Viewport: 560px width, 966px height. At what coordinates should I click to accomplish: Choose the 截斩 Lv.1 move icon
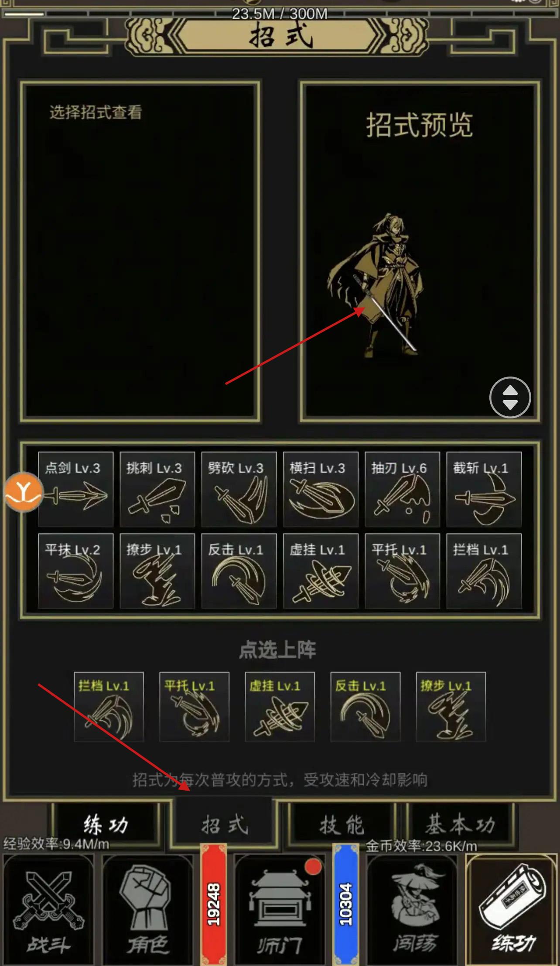click(484, 489)
